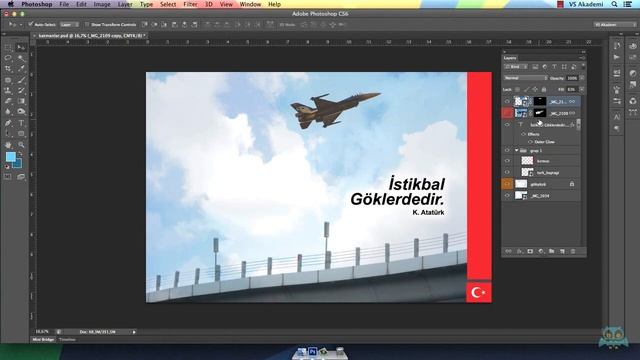Select the Move tool
Image resolution: width=640 pixels, height=360 pixels.
coord(21,48)
